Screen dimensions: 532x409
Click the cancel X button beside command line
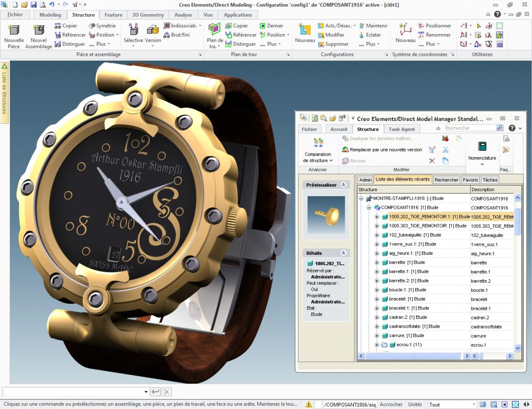166,392
